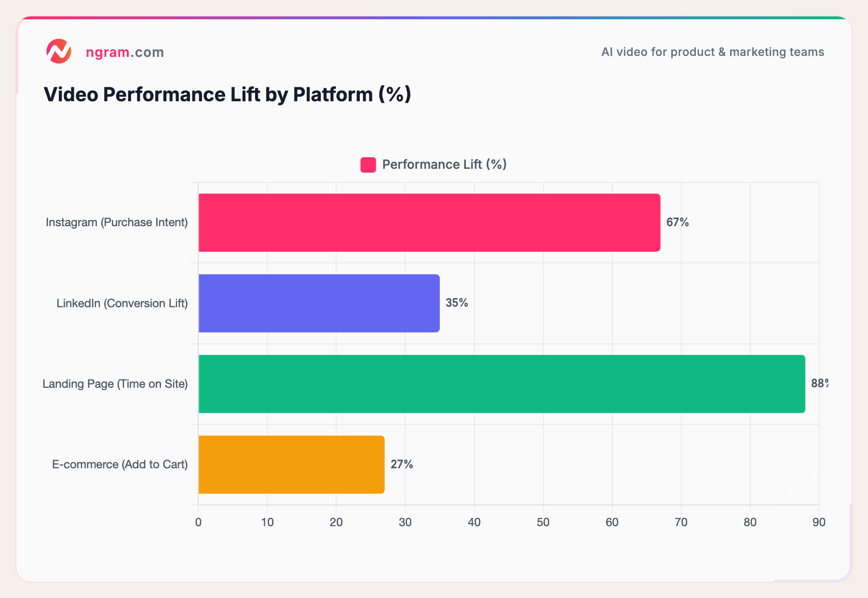868x598 pixels.
Task: Click the 35% data label
Action: (x=456, y=303)
